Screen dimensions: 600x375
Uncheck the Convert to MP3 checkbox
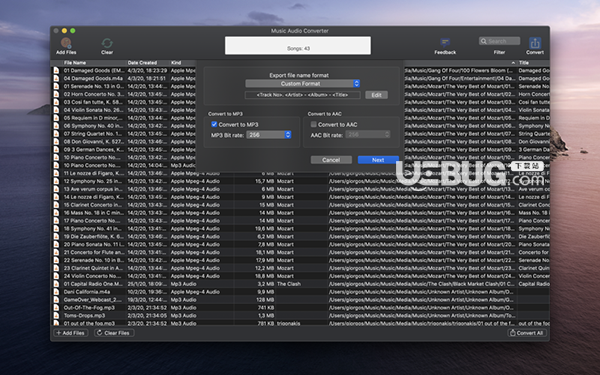click(214, 124)
